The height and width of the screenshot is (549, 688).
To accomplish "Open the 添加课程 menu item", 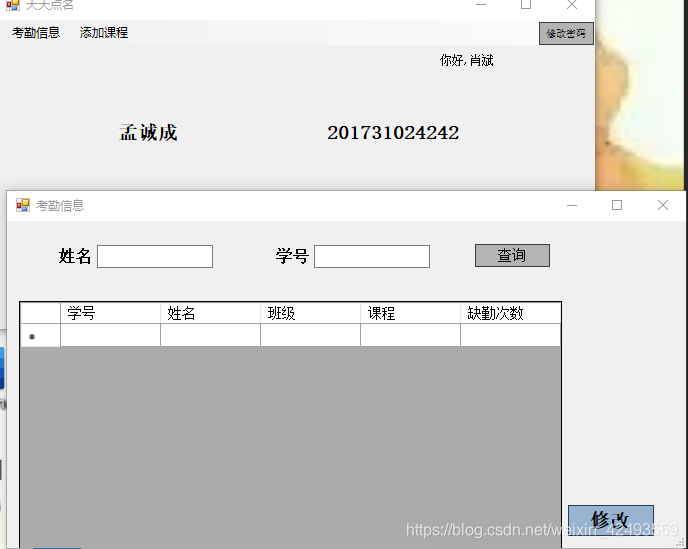I will pyautogui.click(x=104, y=33).
